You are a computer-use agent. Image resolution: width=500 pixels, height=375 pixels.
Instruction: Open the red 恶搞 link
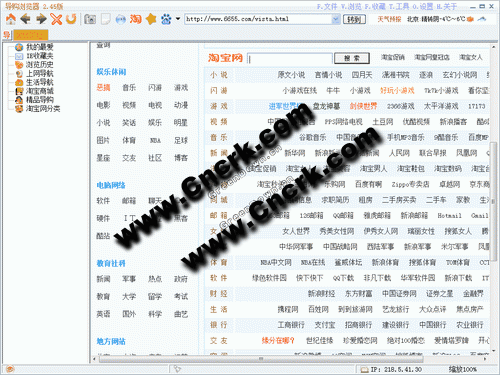(x=103, y=88)
